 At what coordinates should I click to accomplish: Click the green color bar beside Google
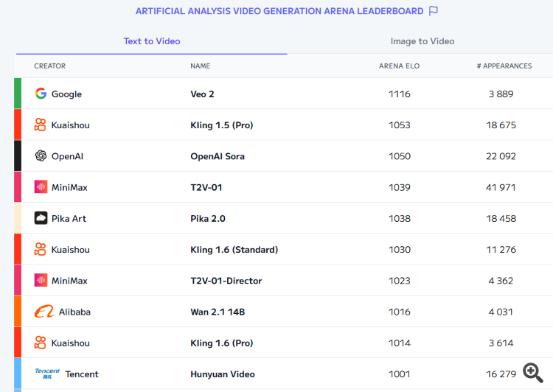(18, 94)
